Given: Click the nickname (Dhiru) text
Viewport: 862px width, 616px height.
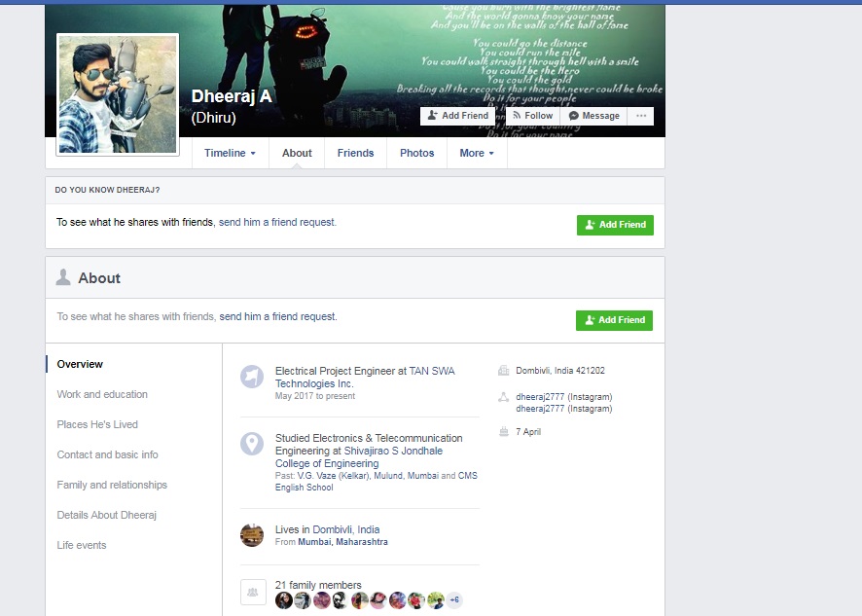Looking at the screenshot, I should 213,118.
